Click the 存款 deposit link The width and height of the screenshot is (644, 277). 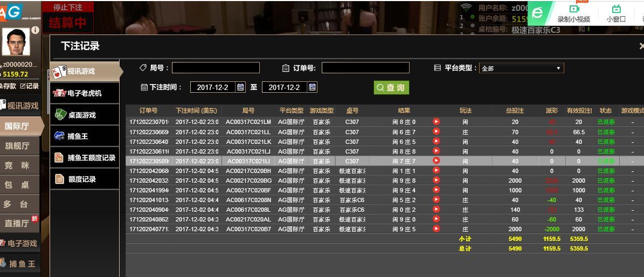pyautogui.click(x=9, y=86)
